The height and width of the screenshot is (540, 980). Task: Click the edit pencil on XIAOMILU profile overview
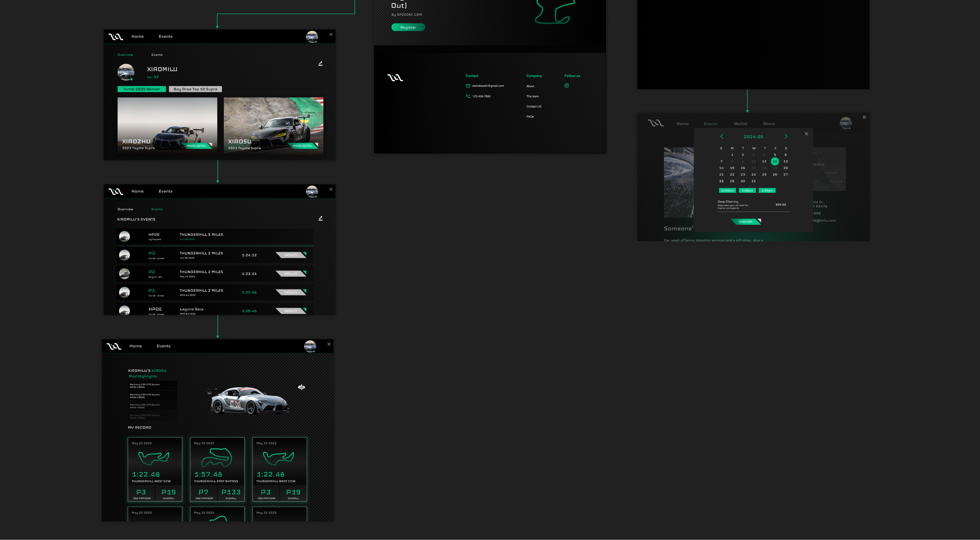click(320, 63)
